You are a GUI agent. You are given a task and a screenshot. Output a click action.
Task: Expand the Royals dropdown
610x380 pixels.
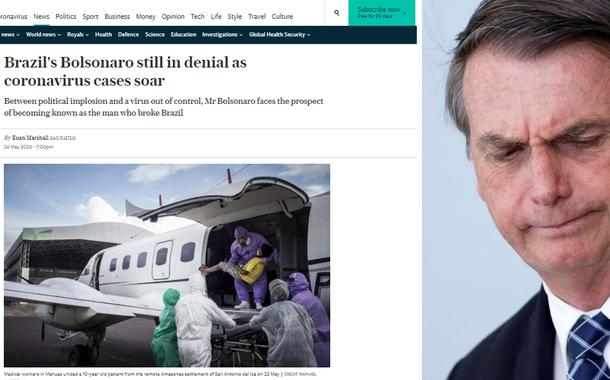tap(78, 35)
